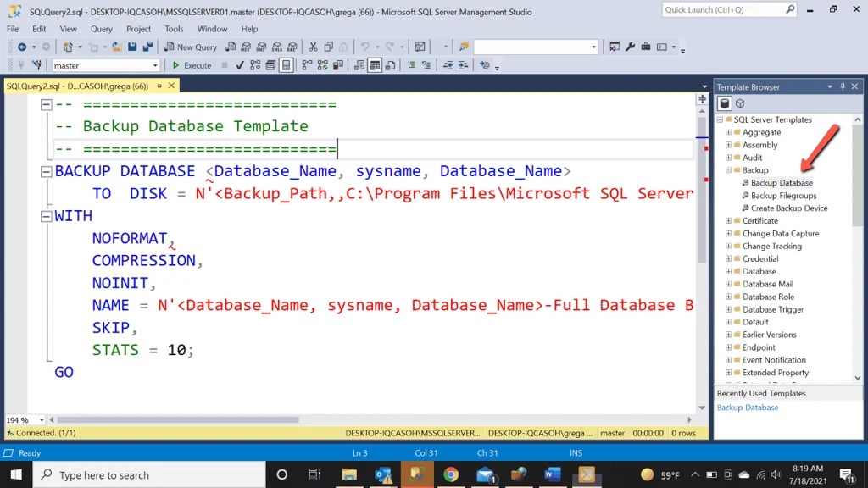Open the Window menu
This screenshot has height=488, width=868.
pos(212,29)
